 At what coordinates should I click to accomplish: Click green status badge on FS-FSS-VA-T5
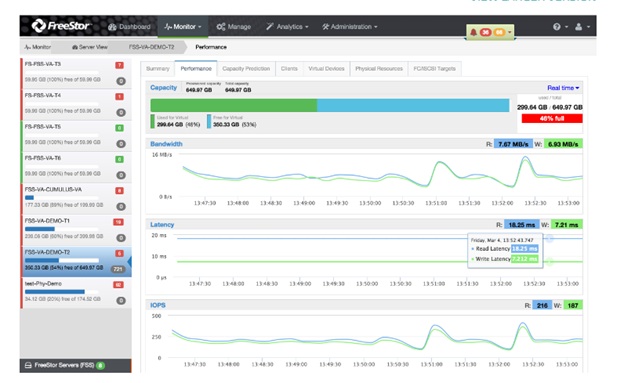pos(119,128)
